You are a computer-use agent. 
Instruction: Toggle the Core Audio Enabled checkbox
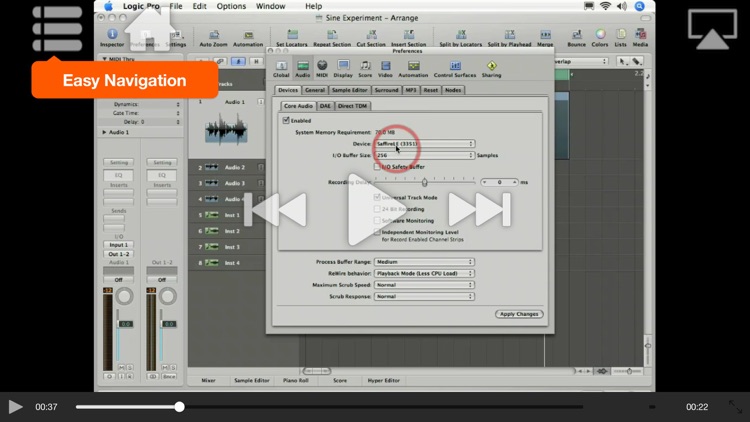[286, 121]
